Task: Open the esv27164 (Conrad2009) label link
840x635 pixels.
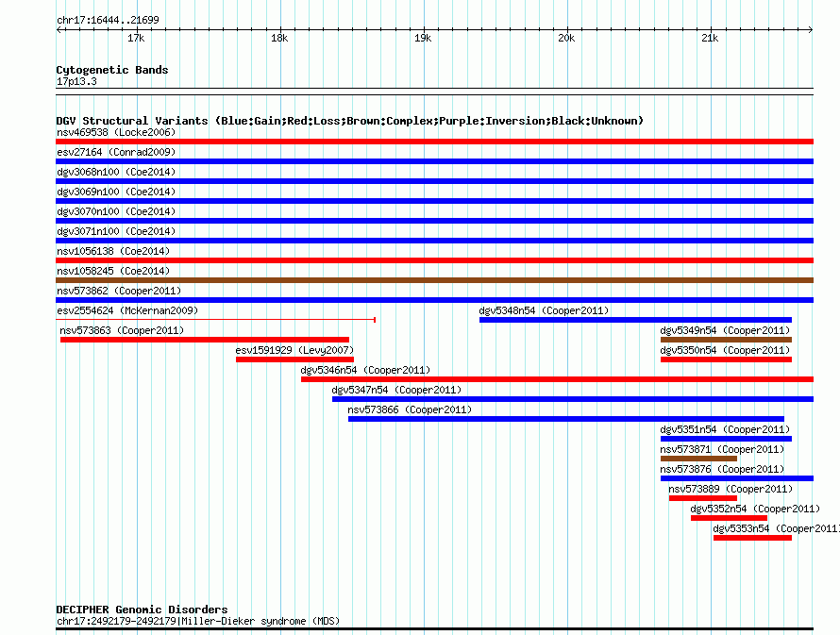Action: 116,152
